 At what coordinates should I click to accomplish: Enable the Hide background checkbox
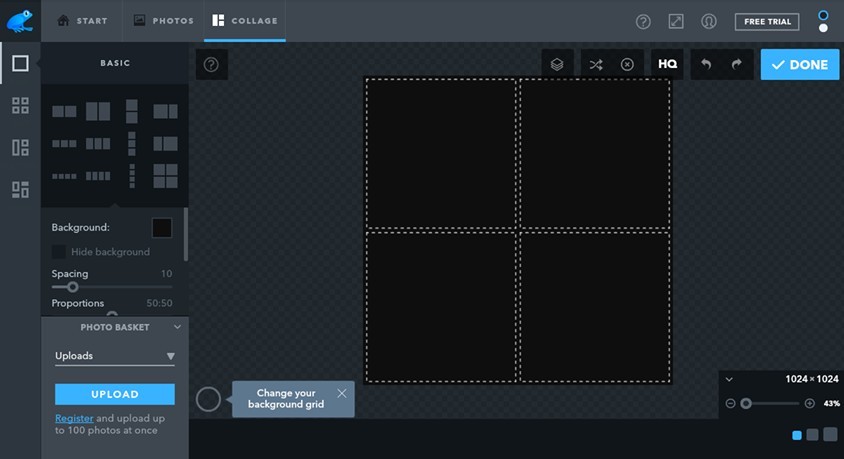pyautogui.click(x=58, y=252)
